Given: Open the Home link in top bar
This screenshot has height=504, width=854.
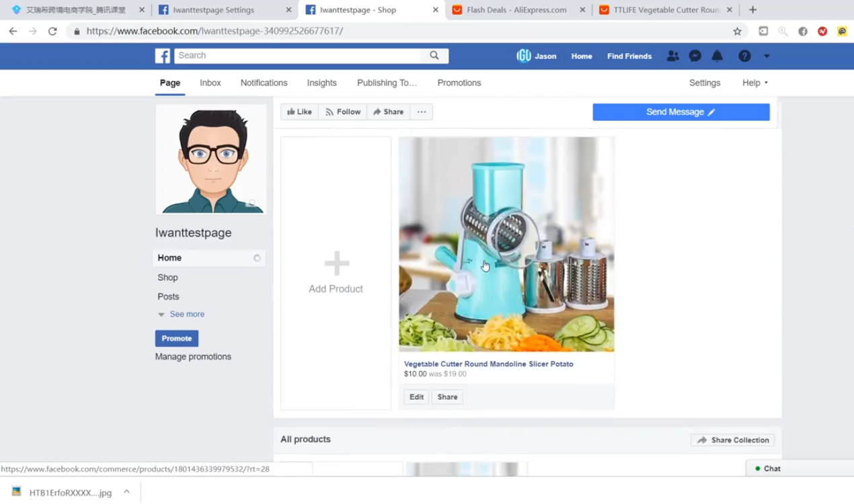Looking at the screenshot, I should pyautogui.click(x=582, y=56).
